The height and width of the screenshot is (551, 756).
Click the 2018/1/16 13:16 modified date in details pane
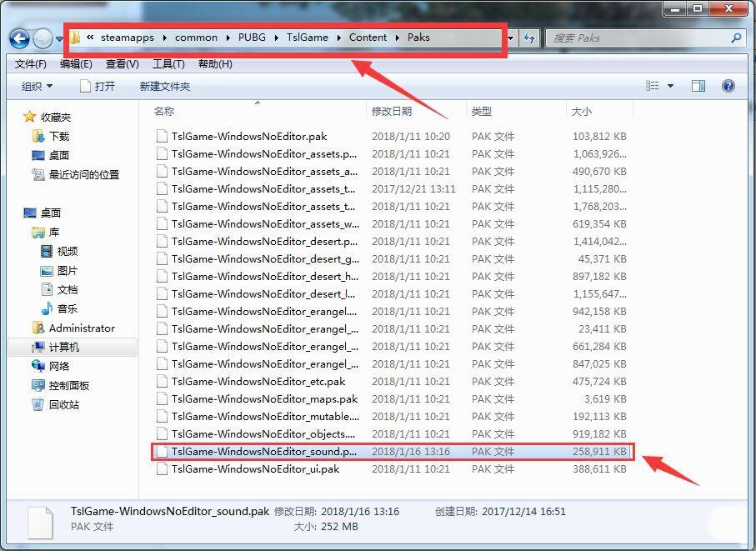360,512
